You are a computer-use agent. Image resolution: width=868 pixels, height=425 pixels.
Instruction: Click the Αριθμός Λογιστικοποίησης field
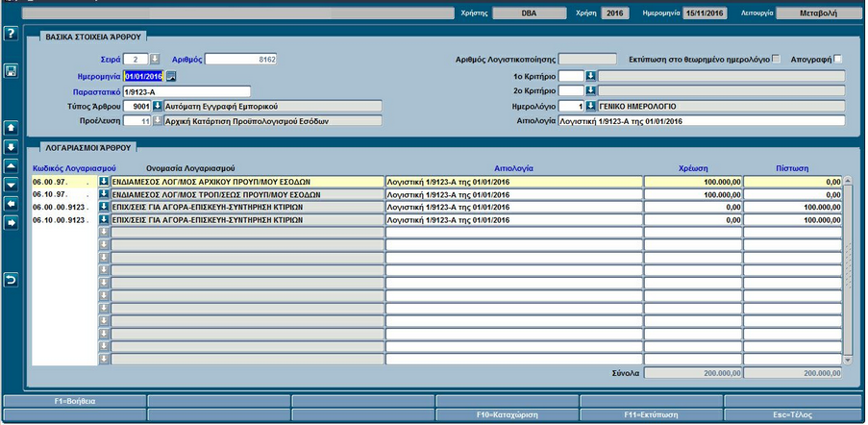(x=586, y=60)
